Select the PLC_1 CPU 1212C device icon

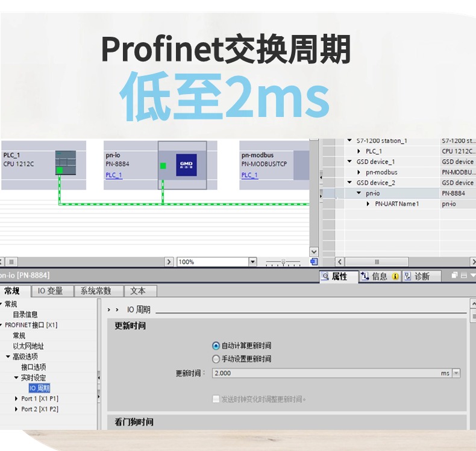coord(66,162)
